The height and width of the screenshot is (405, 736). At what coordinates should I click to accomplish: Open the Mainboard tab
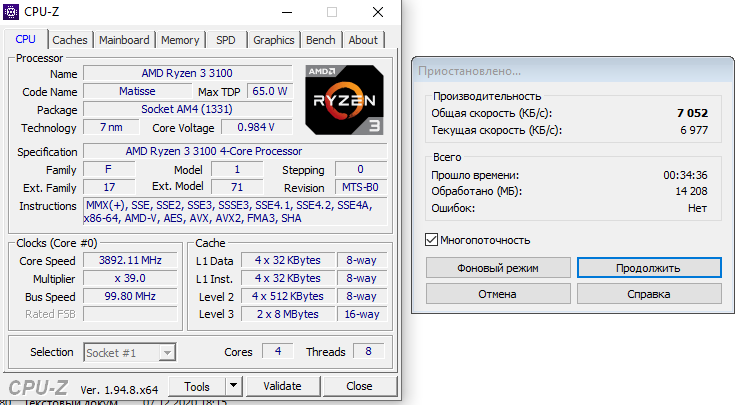click(124, 40)
